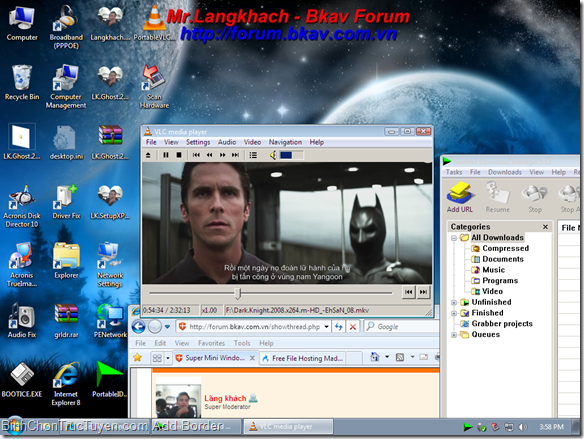The height and width of the screenshot is (439, 584).
Task: Select the Scan Hardware desktop shortcut
Action: (155, 86)
